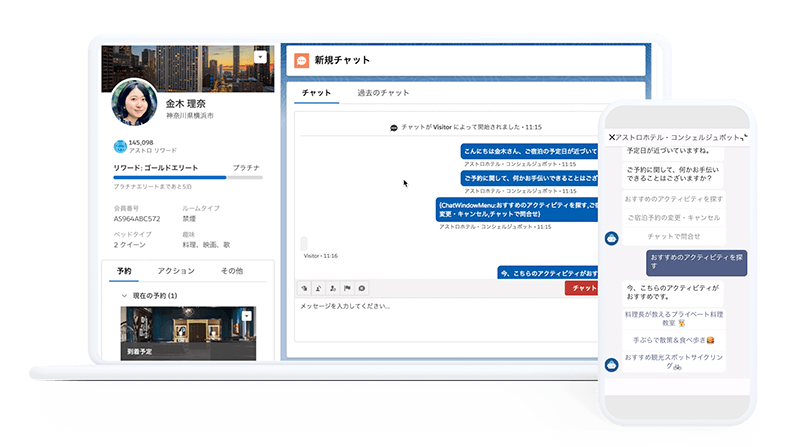Viewport: 800px width, 447px height.
Task: Click the メッセージを入力してください message field
Action: [440, 306]
